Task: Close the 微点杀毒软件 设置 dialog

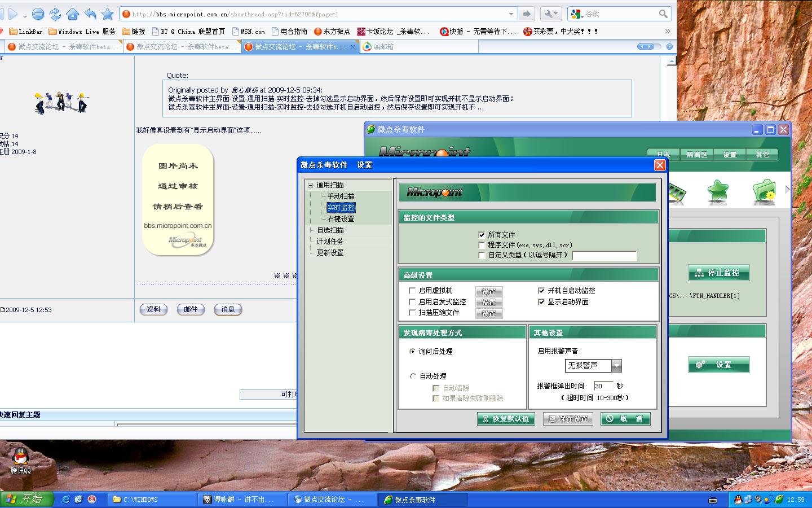Action: (x=660, y=165)
